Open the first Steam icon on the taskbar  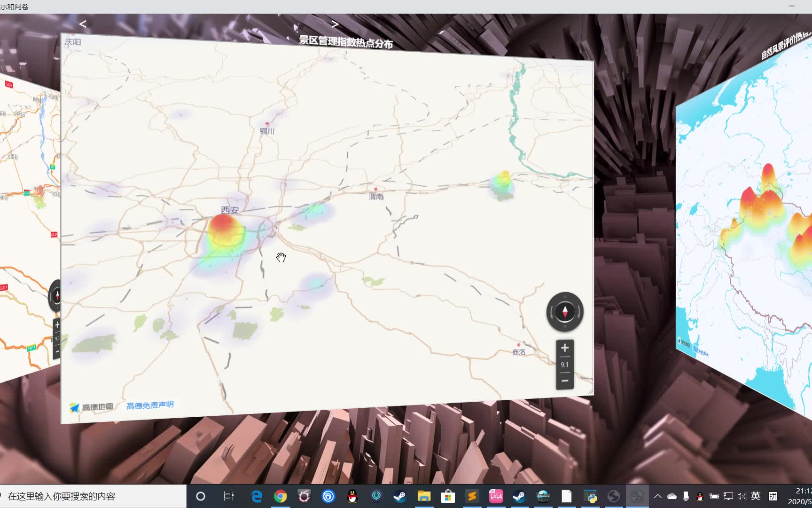(x=400, y=496)
